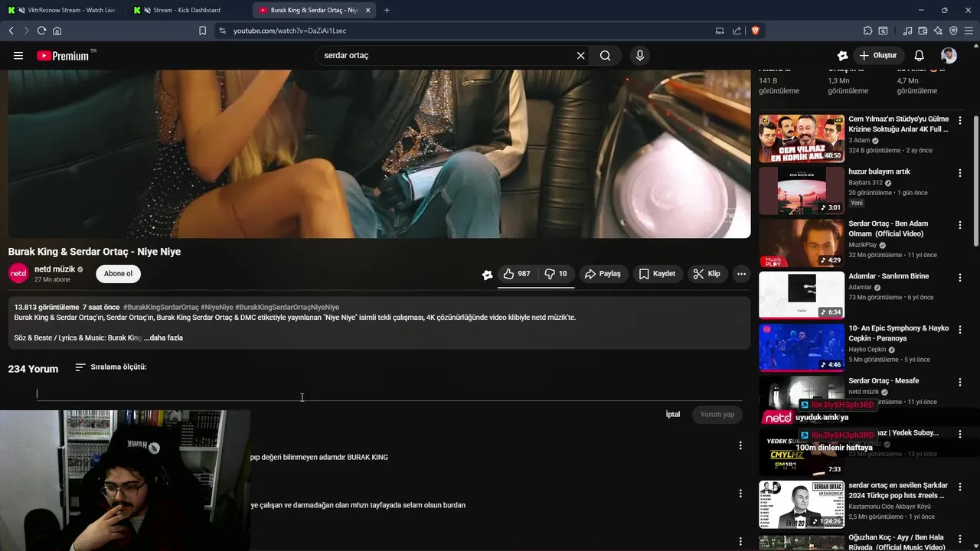The image size is (980, 551).
Task: Open Hayko Cepkin Paranoya thumbnail
Action: (802, 347)
